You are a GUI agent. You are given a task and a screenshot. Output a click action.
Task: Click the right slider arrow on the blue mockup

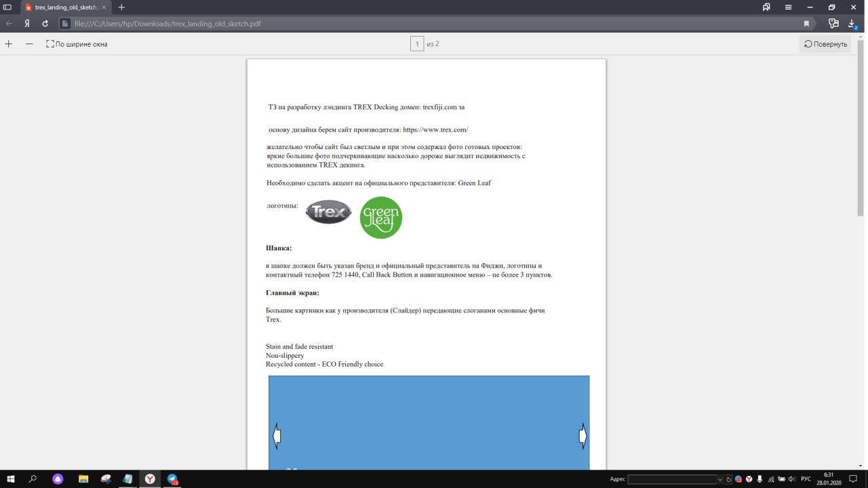pos(583,436)
